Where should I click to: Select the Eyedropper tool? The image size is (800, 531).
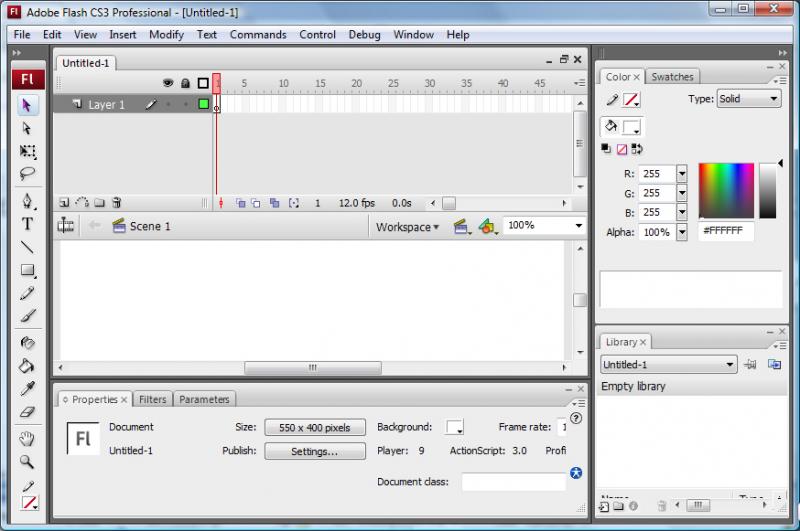click(x=27, y=389)
